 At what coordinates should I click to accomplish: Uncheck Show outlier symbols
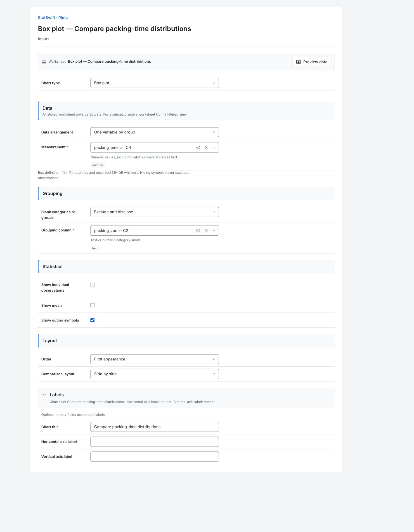click(x=93, y=320)
